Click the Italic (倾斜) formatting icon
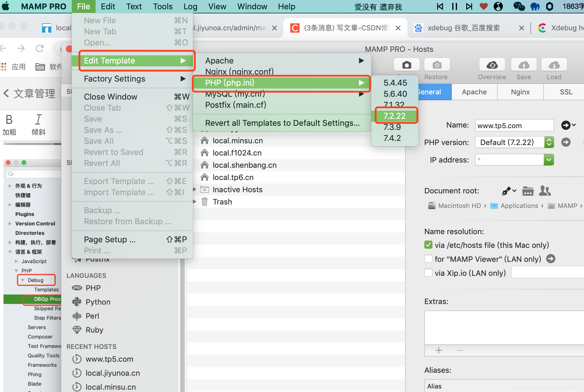The image size is (584, 392). click(x=38, y=120)
